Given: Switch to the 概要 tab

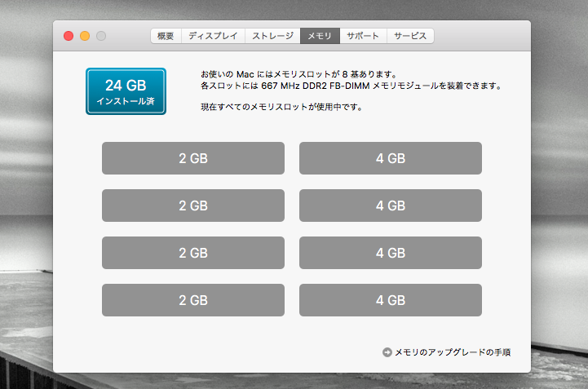Looking at the screenshot, I should [x=166, y=36].
